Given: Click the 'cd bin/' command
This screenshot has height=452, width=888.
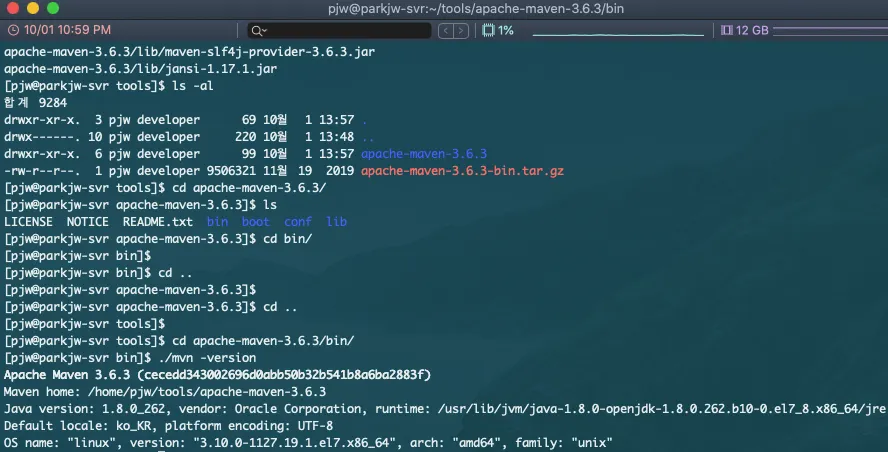Looking at the screenshot, I should [288, 238].
